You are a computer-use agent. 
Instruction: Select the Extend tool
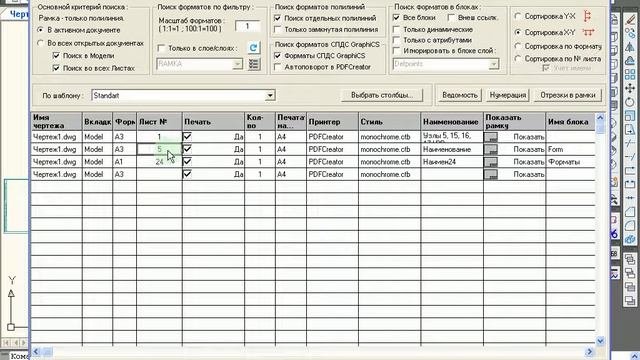630,157
